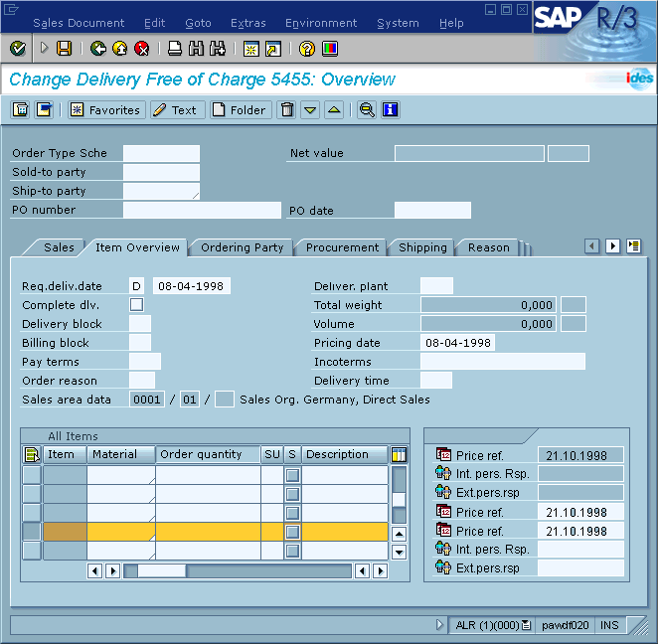Click the green checkmark Enter icon

click(18, 49)
